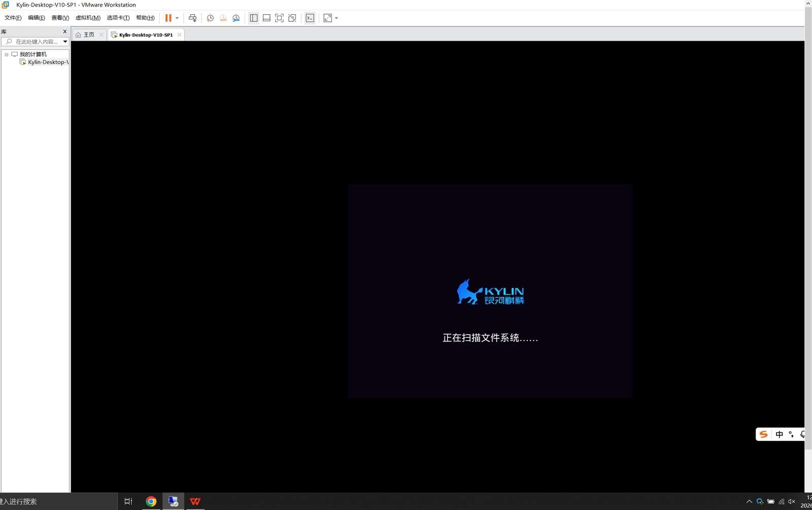Open the 选项卡(T) menu

(x=118, y=18)
